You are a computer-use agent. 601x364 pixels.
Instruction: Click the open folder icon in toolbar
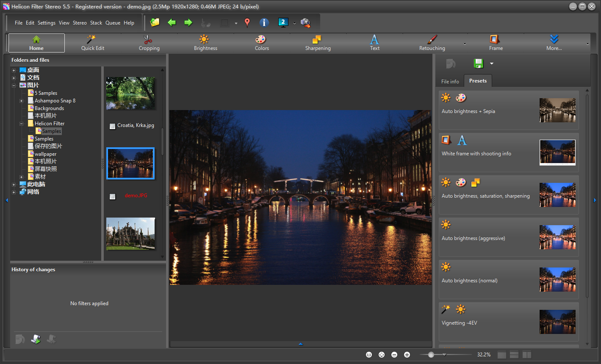(x=155, y=22)
